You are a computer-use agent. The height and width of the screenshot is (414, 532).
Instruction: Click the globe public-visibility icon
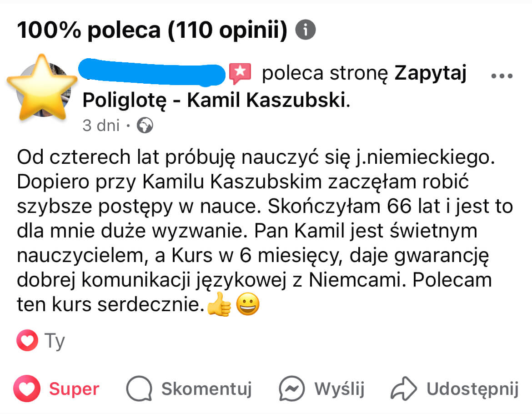coord(146,125)
